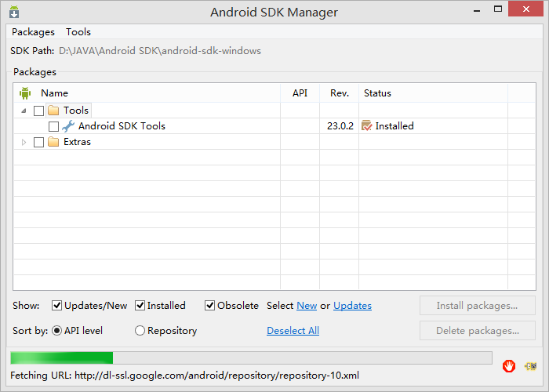Screen dimensions: 549x392
Task: Collapse the Tools tree group
Action: click(x=24, y=111)
